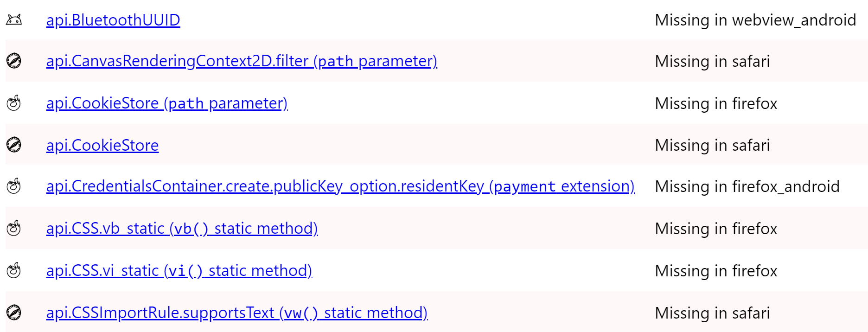Screen dimensions: 868x332
Task: Open the api.CSS.vb_static link
Action: (182, 228)
